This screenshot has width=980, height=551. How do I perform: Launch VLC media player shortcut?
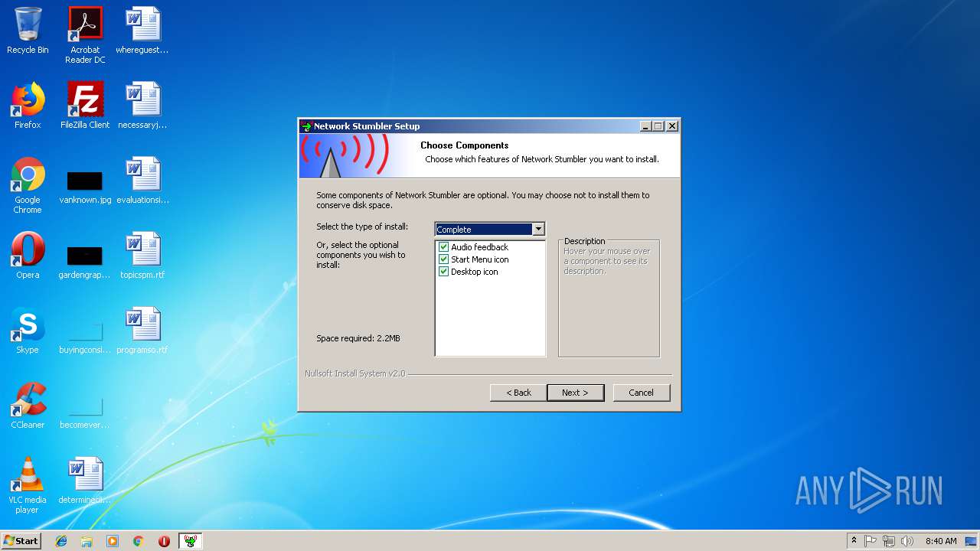pos(28,485)
